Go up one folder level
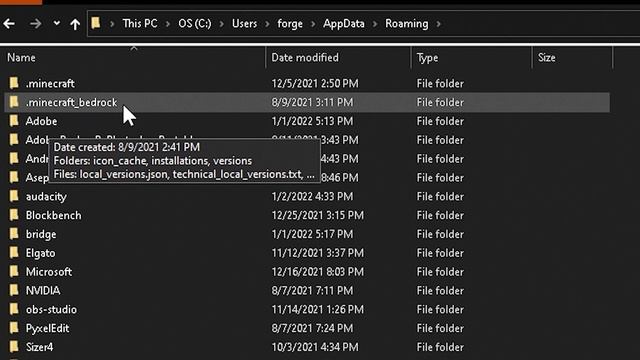Image resolution: width=640 pixels, height=360 pixels. [75, 24]
